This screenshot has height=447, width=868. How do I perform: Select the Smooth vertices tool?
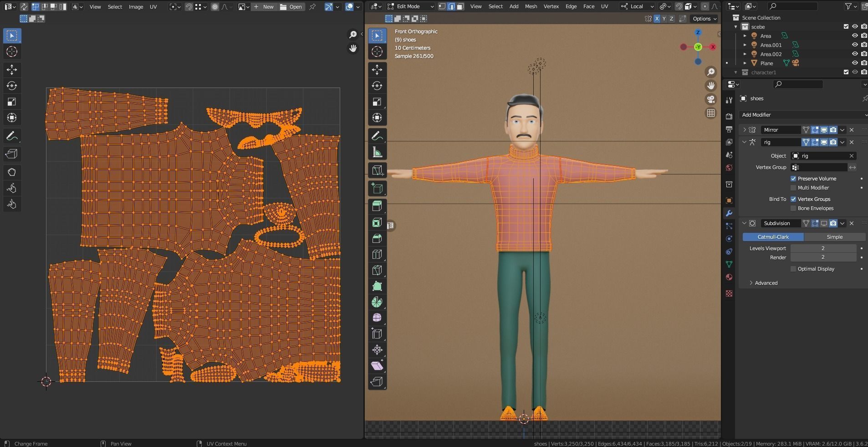[377, 318]
